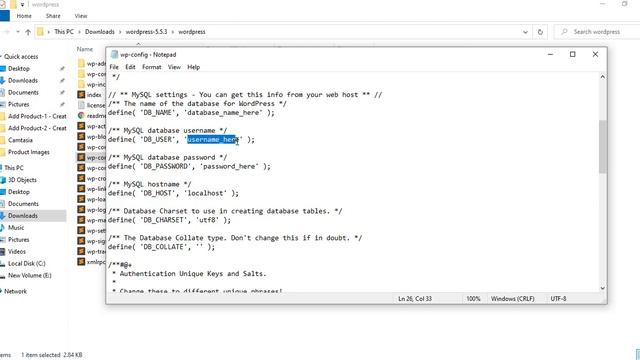The image size is (640, 360).
Task: Click 'UTF-8' encoding in status bar
Action: point(558,299)
